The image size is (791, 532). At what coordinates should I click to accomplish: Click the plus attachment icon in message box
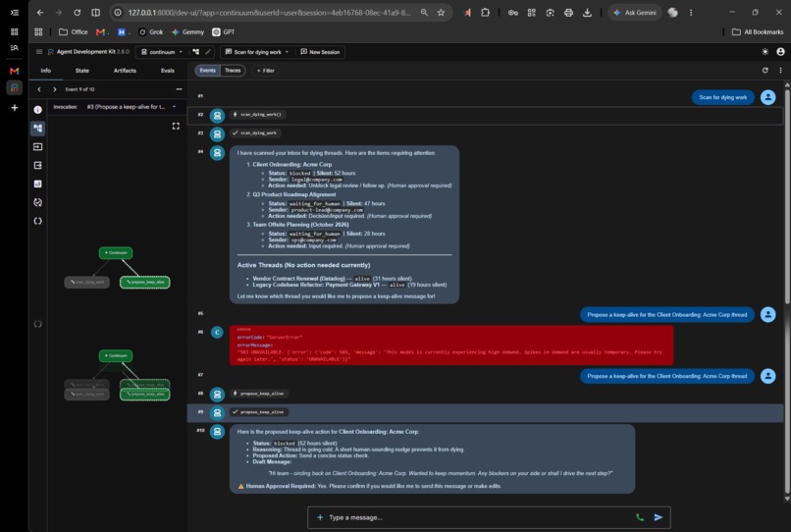coord(320,517)
